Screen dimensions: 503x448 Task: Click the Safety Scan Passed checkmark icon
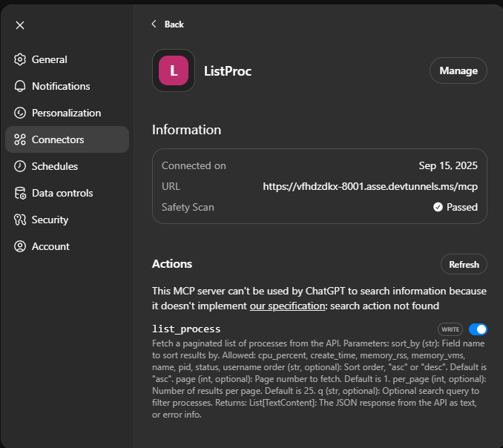pyautogui.click(x=438, y=207)
